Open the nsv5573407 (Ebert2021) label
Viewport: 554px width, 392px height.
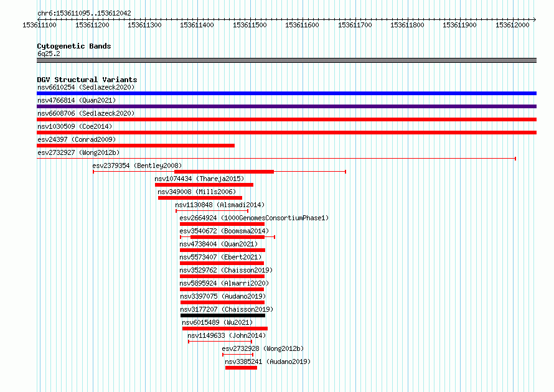pyautogui.click(x=220, y=257)
